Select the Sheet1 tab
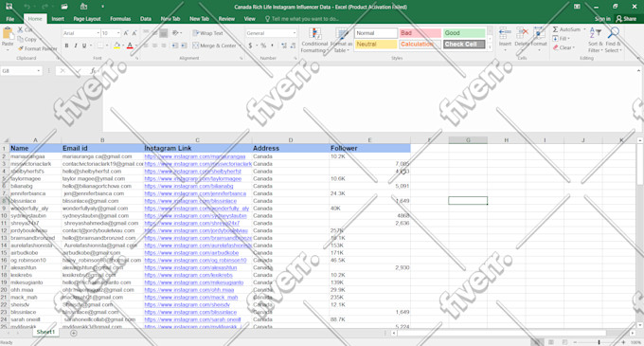 point(45,332)
